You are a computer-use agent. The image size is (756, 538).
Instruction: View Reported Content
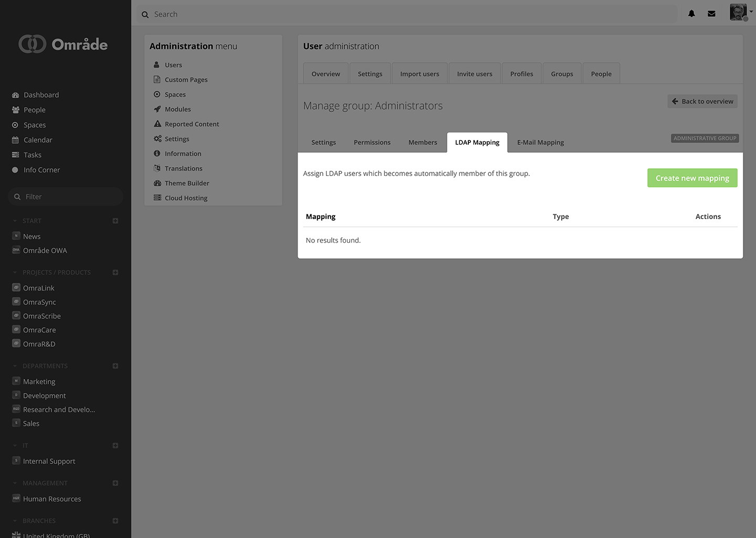[192, 123]
